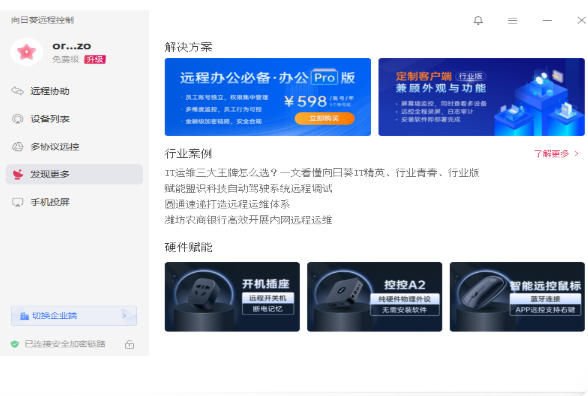
Task: Click the 设备列表 sidebar icon
Action: [x=17, y=119]
